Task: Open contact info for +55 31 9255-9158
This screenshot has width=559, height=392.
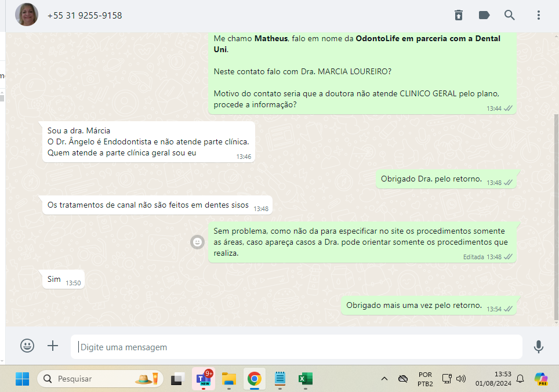Action: point(85,16)
